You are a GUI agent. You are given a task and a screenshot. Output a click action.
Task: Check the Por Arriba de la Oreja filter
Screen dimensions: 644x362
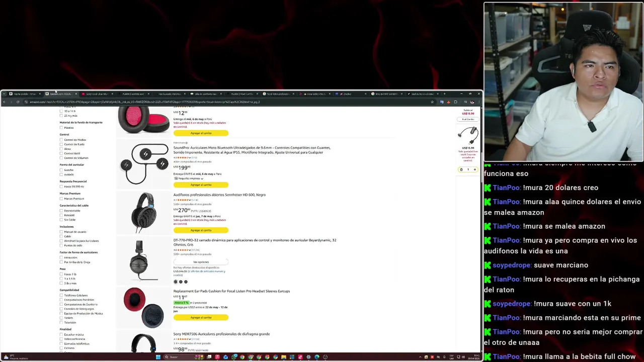coord(61,262)
